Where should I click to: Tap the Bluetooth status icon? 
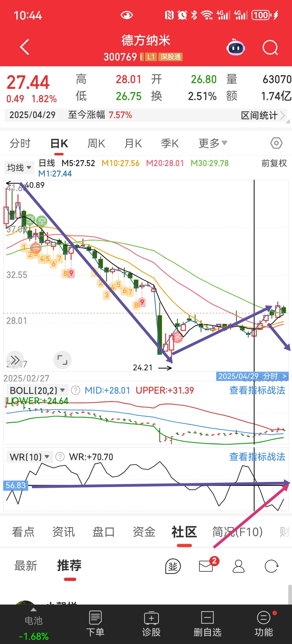(x=194, y=15)
